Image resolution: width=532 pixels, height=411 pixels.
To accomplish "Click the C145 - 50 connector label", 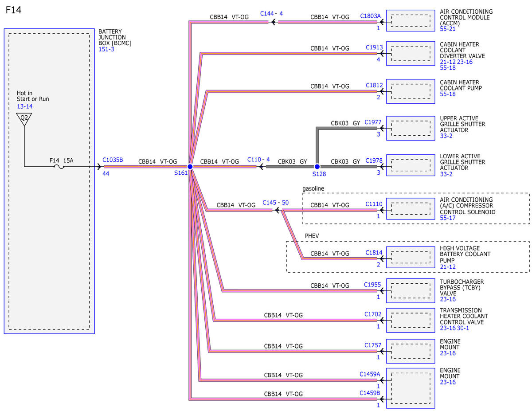I will point(275,203).
